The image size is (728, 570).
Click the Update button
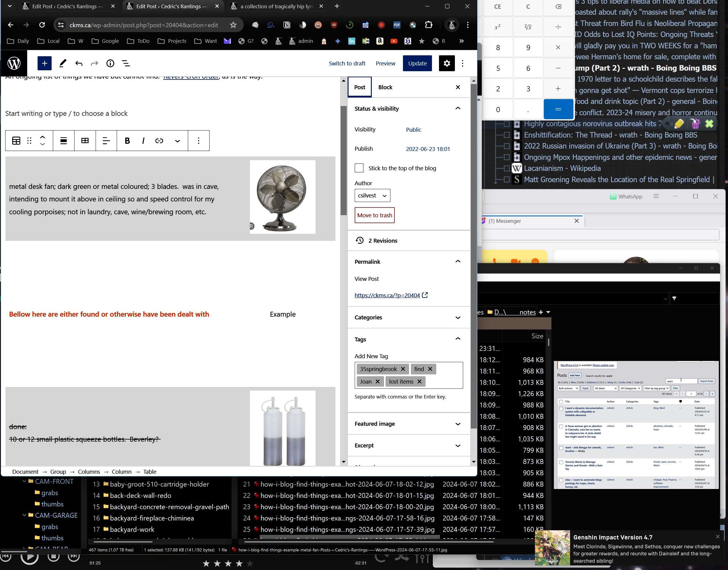[417, 63]
